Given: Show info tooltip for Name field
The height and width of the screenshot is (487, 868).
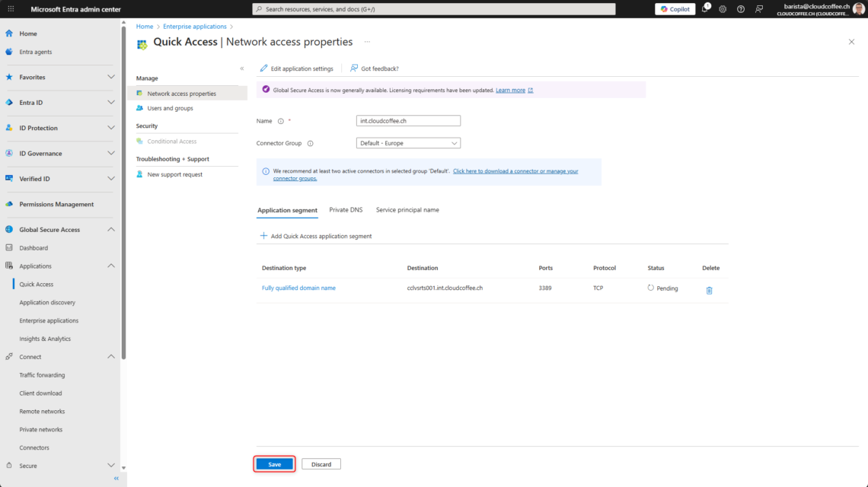Looking at the screenshot, I should [281, 121].
